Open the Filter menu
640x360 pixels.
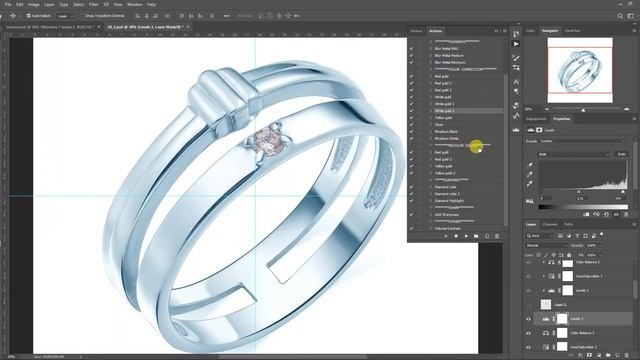click(93, 4)
